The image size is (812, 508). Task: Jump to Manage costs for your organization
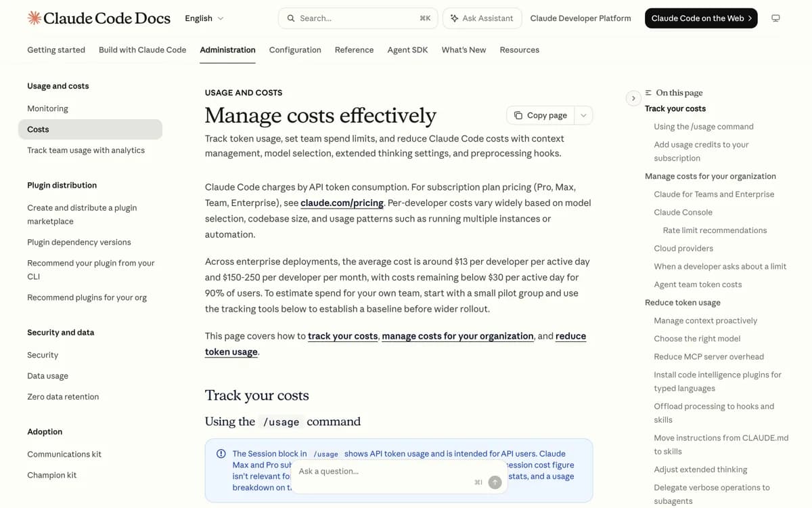pos(710,176)
